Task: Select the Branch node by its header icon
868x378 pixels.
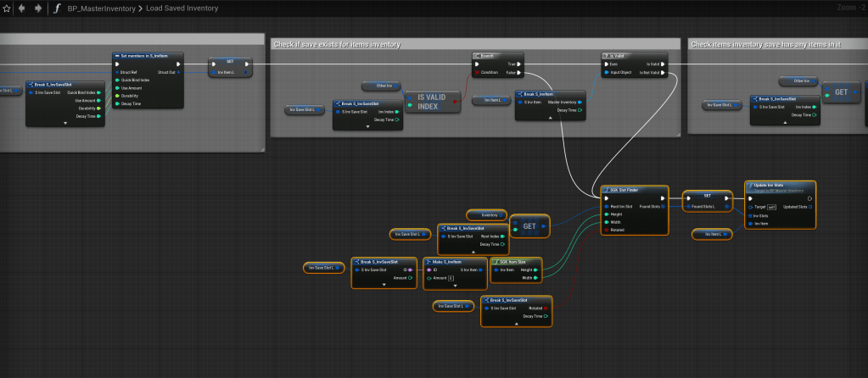Action: (x=479, y=57)
